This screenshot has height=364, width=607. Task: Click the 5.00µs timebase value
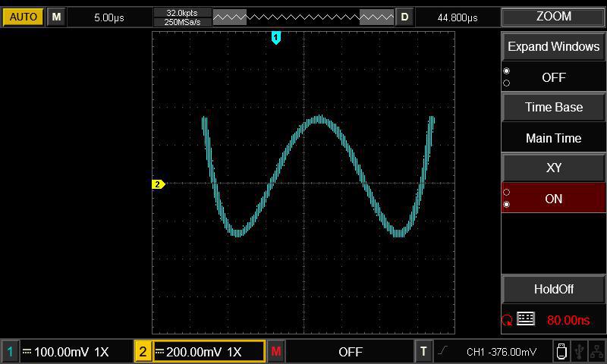click(109, 17)
